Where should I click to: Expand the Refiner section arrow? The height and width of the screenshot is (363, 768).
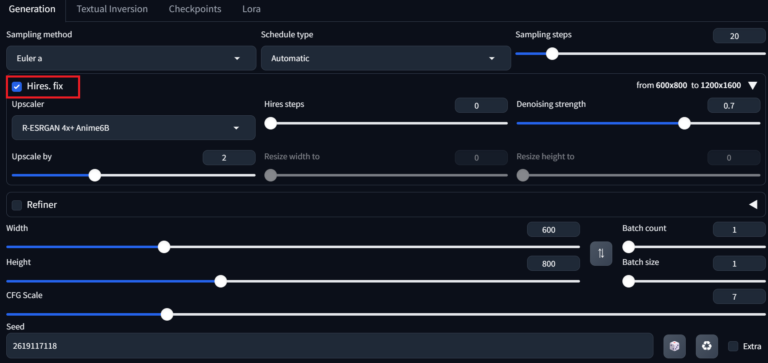[x=753, y=205]
